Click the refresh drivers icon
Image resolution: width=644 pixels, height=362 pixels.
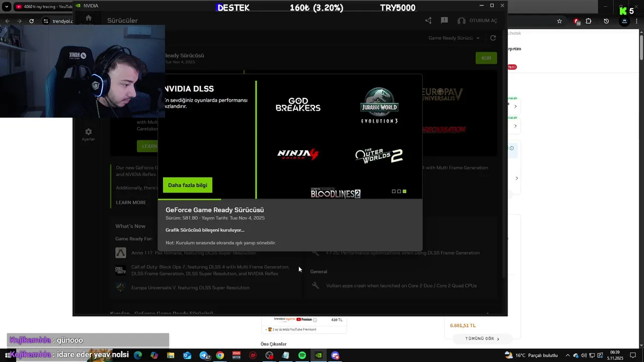pyautogui.click(x=493, y=38)
